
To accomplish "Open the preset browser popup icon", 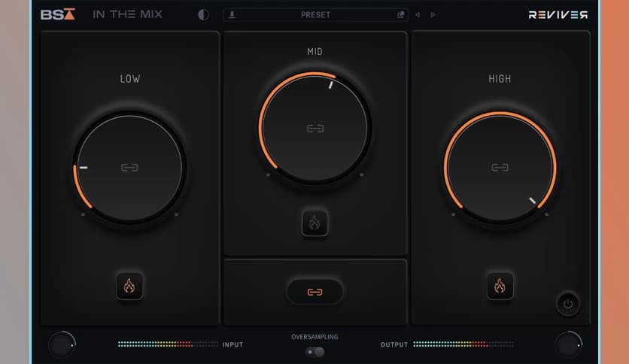I will tap(400, 15).
